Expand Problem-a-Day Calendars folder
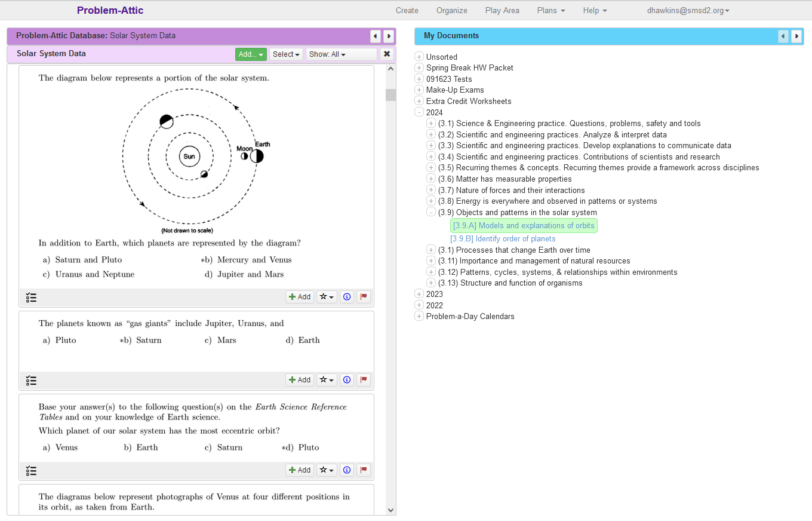The image size is (812, 521). [419, 317]
